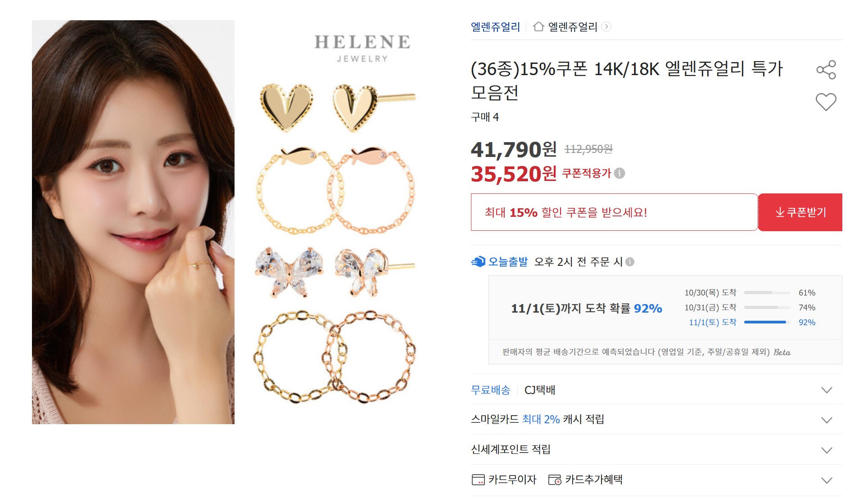The width and height of the screenshot is (868, 502).
Task: Click the share icon beside product title
Action: point(826,70)
